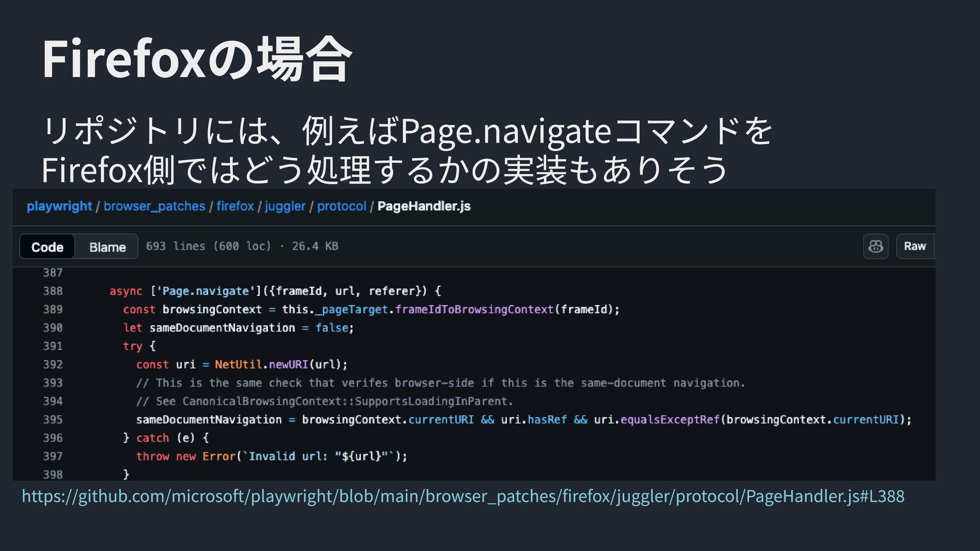Click frameIdToBrowsingContext in line 389
980x551 pixels.
click(474, 310)
